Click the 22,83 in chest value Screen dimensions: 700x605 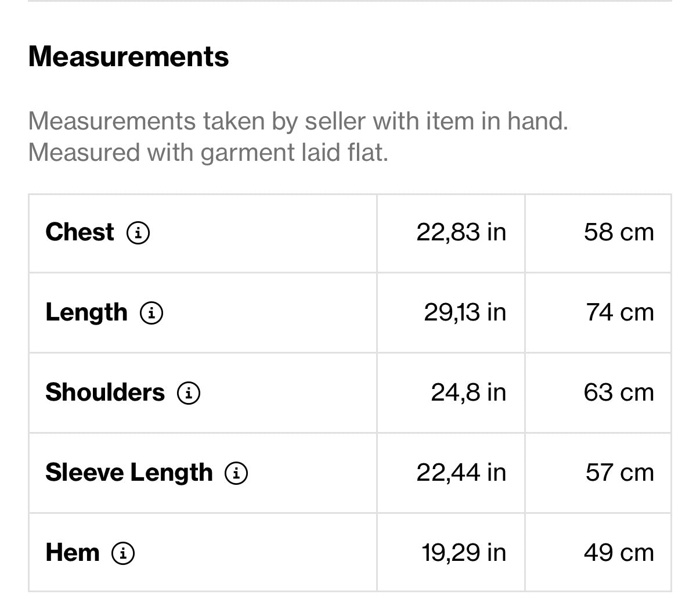[x=461, y=232]
